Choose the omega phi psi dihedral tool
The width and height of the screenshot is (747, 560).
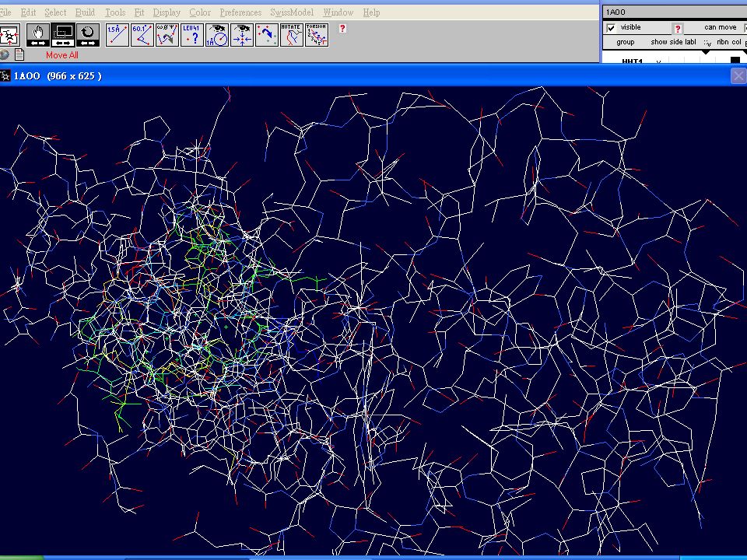coord(167,35)
